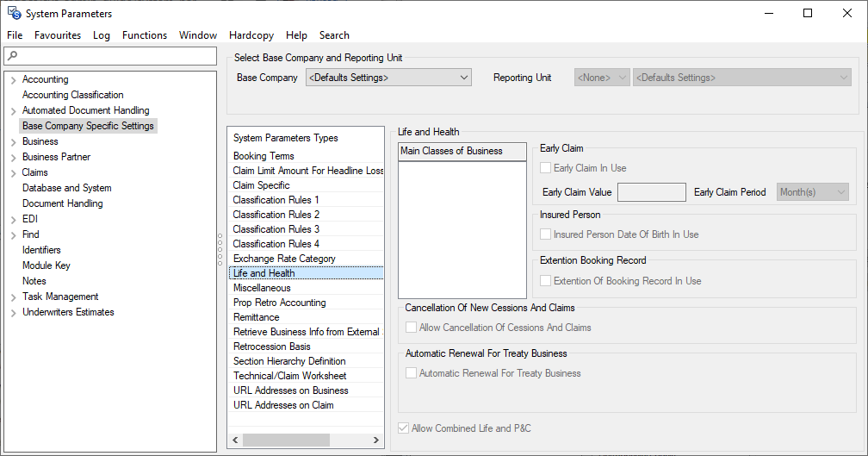Open the Base Company dropdown

tap(388, 78)
